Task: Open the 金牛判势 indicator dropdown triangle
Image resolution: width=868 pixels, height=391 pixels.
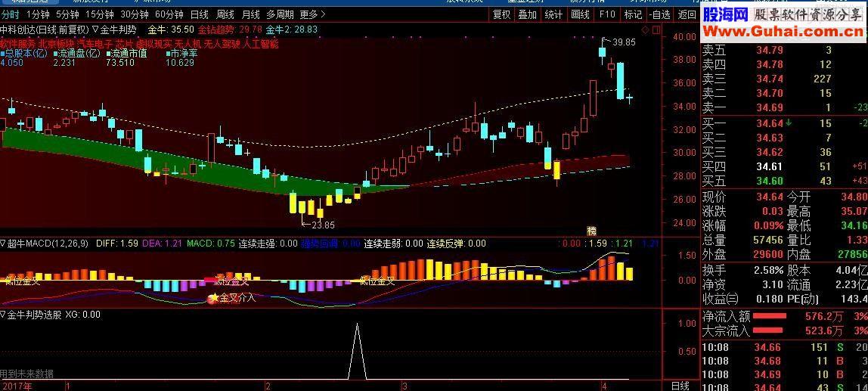Action: point(95,29)
